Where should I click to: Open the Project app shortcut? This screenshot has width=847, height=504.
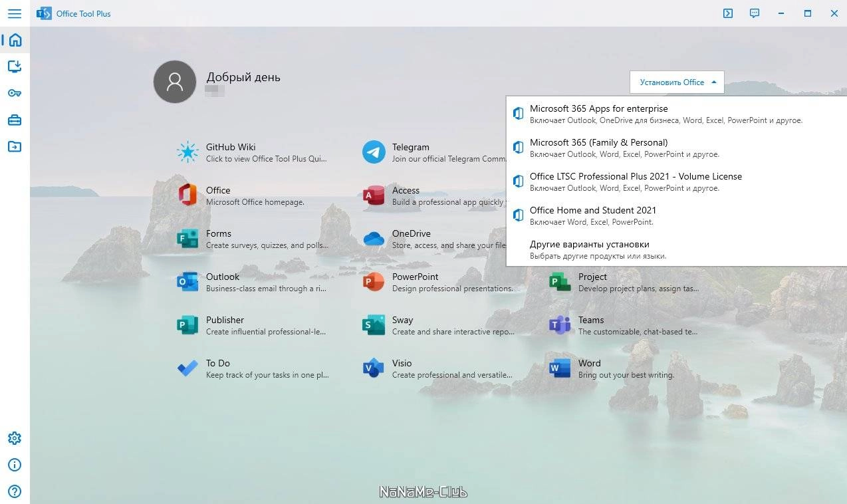tap(625, 282)
